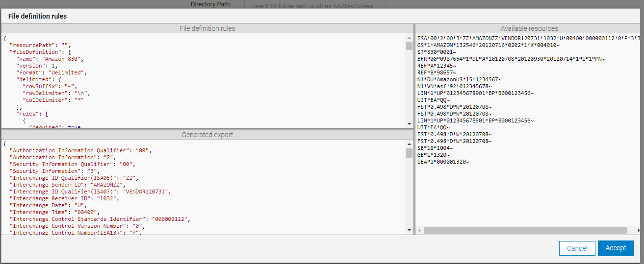Click the BFR*00*0987654 line
Viewport: 644px width, 264px height.
pyautogui.click(x=511, y=59)
